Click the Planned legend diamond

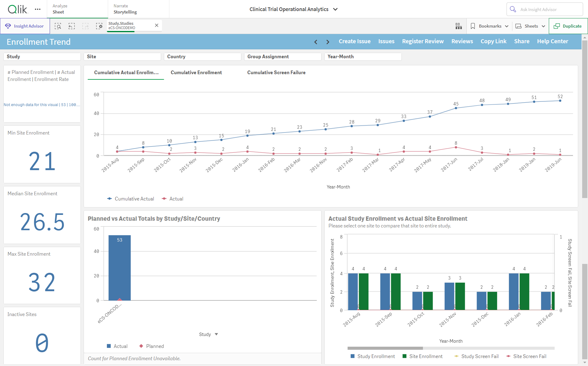click(141, 346)
